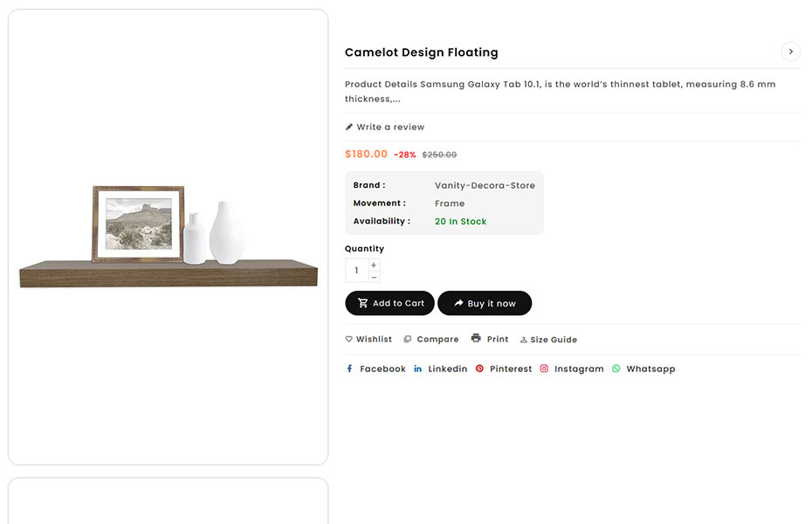This screenshot has height=524, width=812.
Task: Click the quantity input field
Action: tap(356, 271)
